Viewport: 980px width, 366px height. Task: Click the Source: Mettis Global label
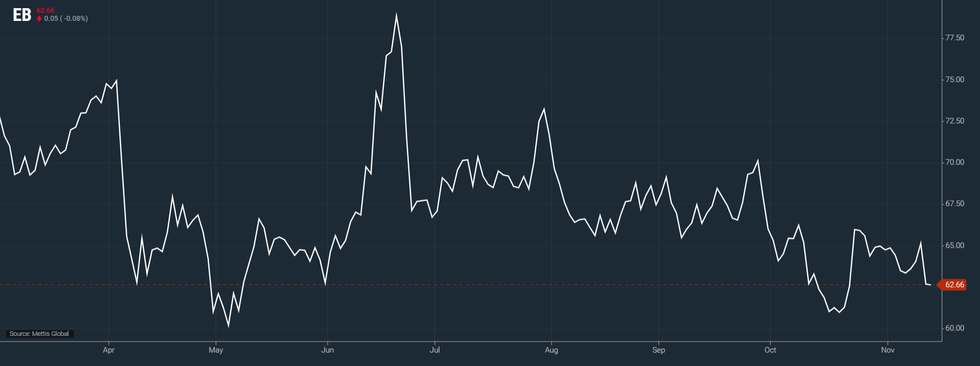click(x=39, y=334)
